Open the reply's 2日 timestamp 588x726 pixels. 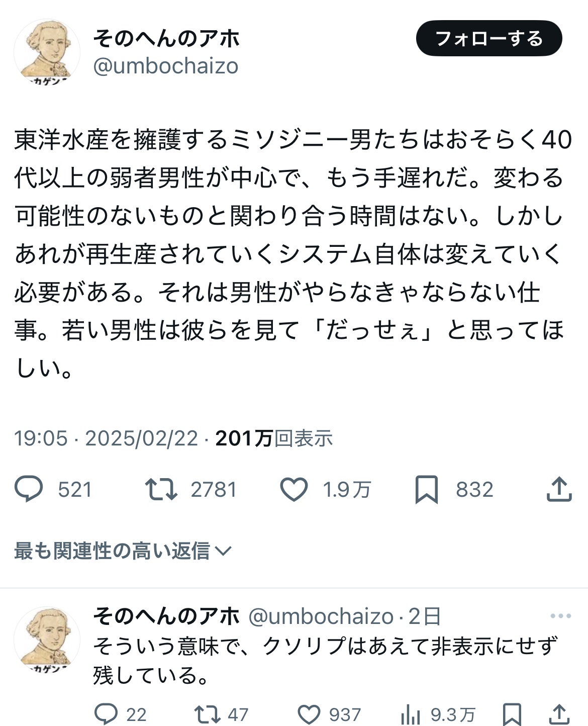[425, 616]
